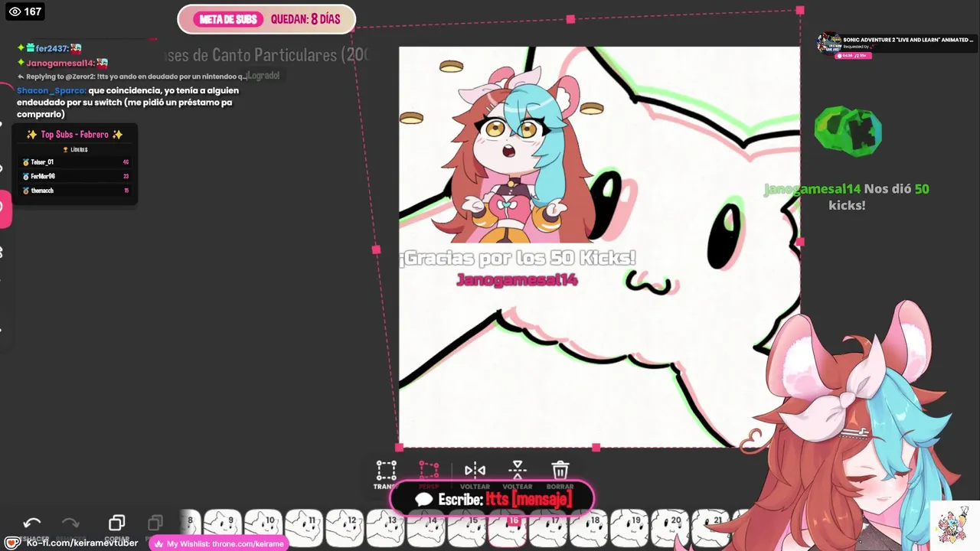Click the crown icon beside My Wishlist
This screenshot has width=980, height=551.
click(159, 544)
